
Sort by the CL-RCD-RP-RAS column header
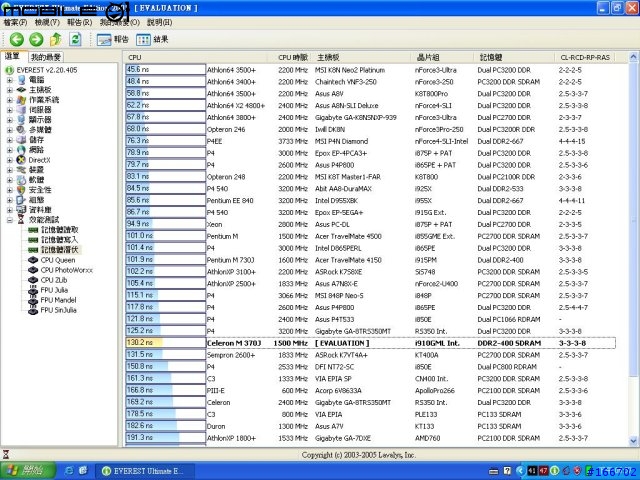click(585, 58)
